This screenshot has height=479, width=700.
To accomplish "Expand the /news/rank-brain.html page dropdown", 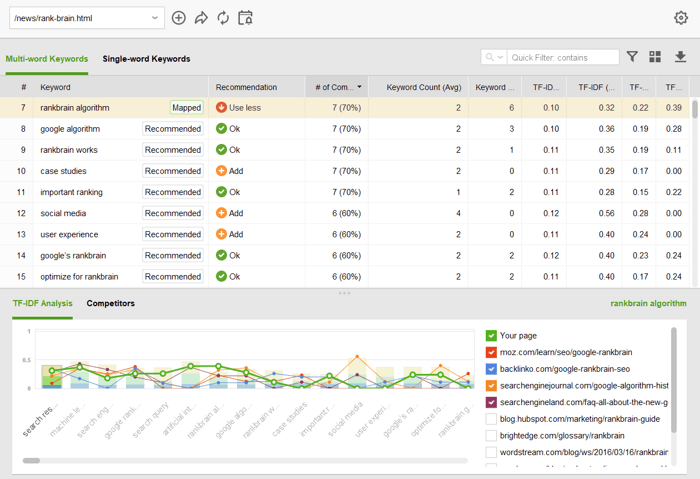I will (x=155, y=18).
